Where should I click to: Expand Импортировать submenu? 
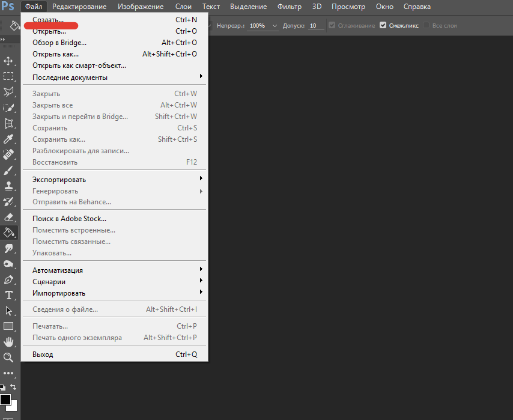pos(114,293)
